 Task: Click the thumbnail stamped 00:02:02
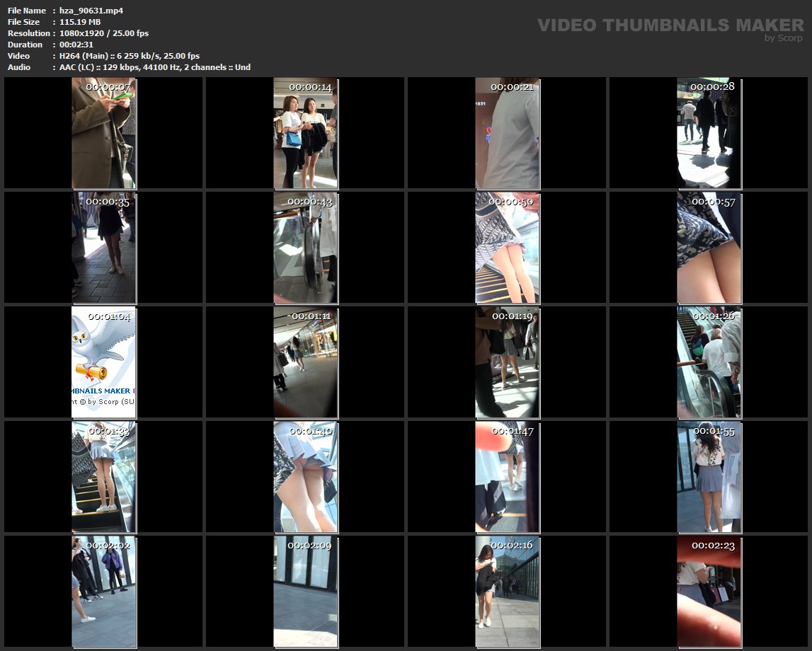tap(103, 591)
